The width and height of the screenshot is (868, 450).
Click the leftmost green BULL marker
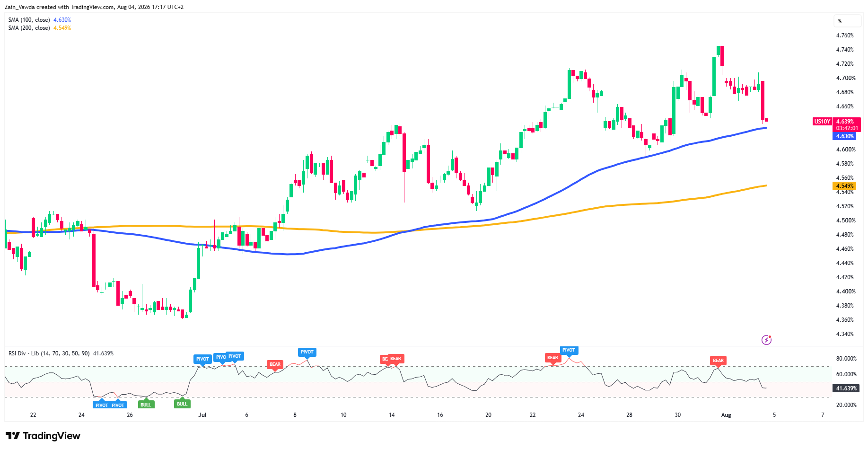[146, 405]
